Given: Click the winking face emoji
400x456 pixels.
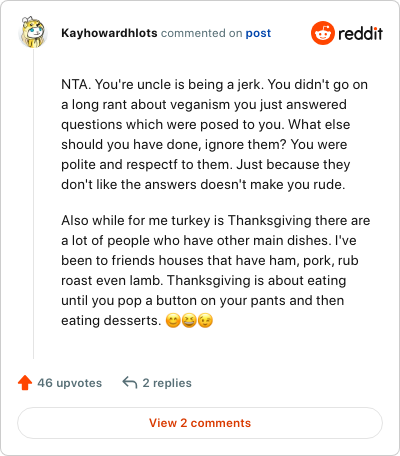Looking at the screenshot, I should click(205, 321).
